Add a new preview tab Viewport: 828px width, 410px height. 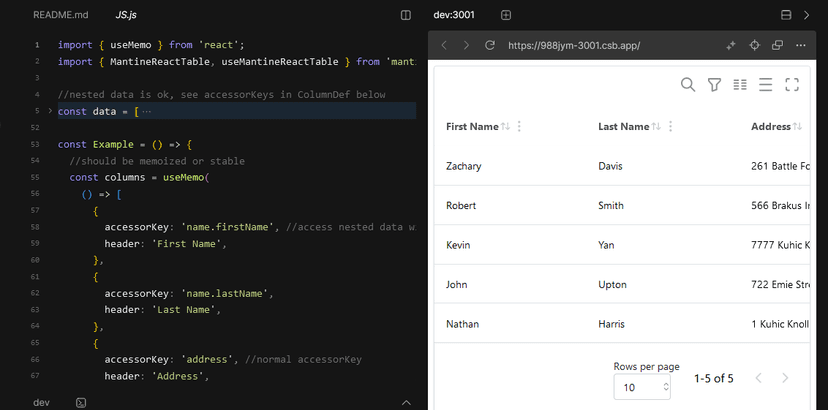(x=506, y=15)
